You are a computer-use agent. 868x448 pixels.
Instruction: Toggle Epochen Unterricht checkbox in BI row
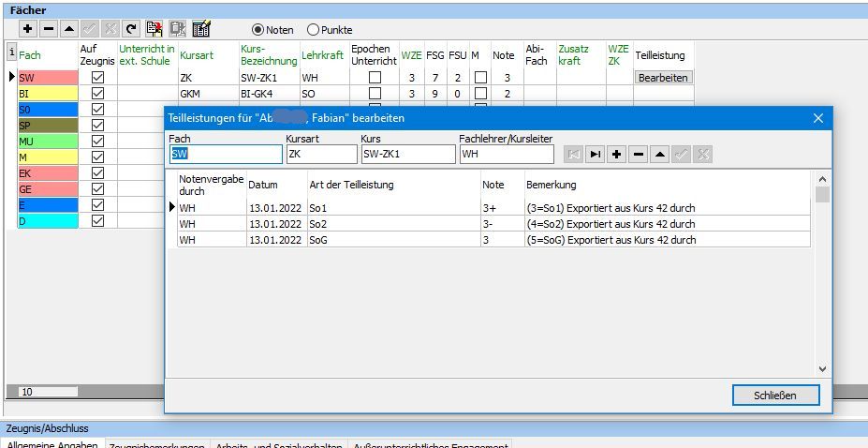point(375,94)
